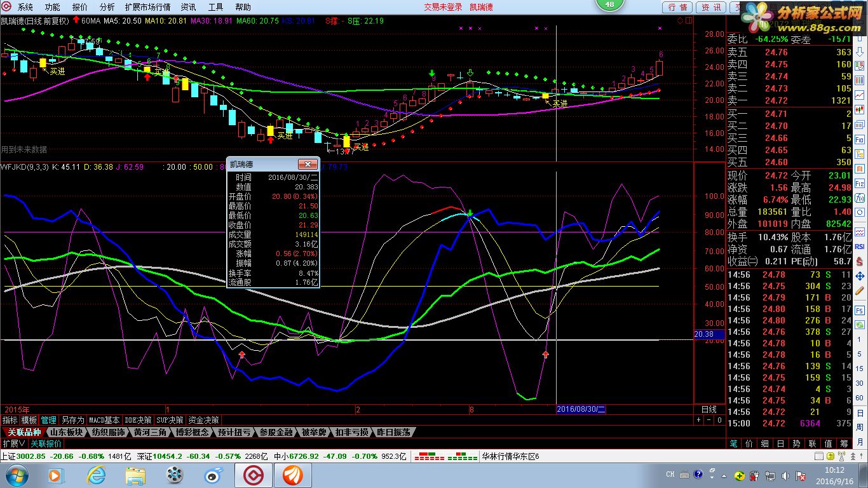Image resolution: width=868 pixels, height=488 pixels.
Task: Click the 行情 button at top right
Action: (x=678, y=7)
